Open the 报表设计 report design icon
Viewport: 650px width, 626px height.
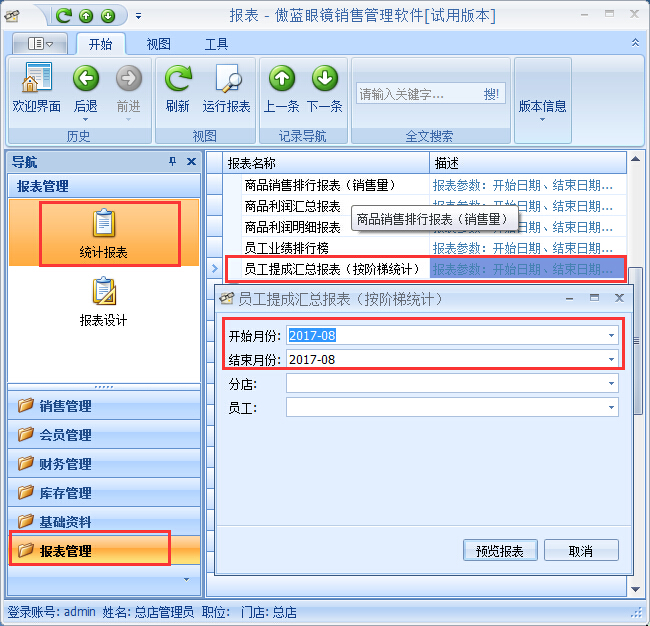pyautogui.click(x=104, y=291)
